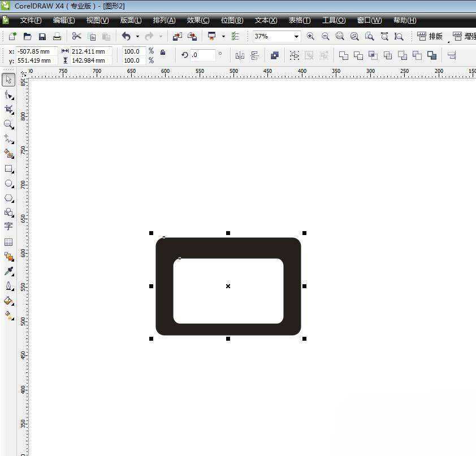Select the Rectangle tool
This screenshot has height=456, width=476.
coord(8,169)
